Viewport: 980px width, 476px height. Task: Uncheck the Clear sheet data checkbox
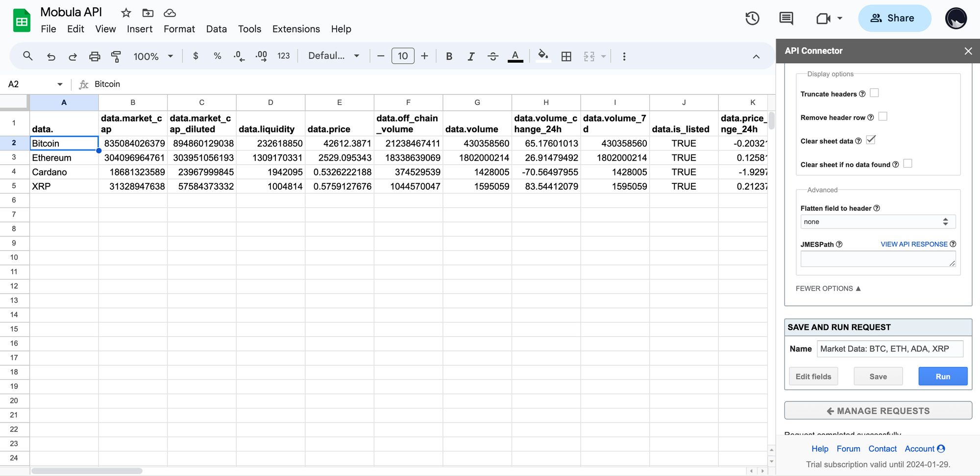pyautogui.click(x=871, y=140)
